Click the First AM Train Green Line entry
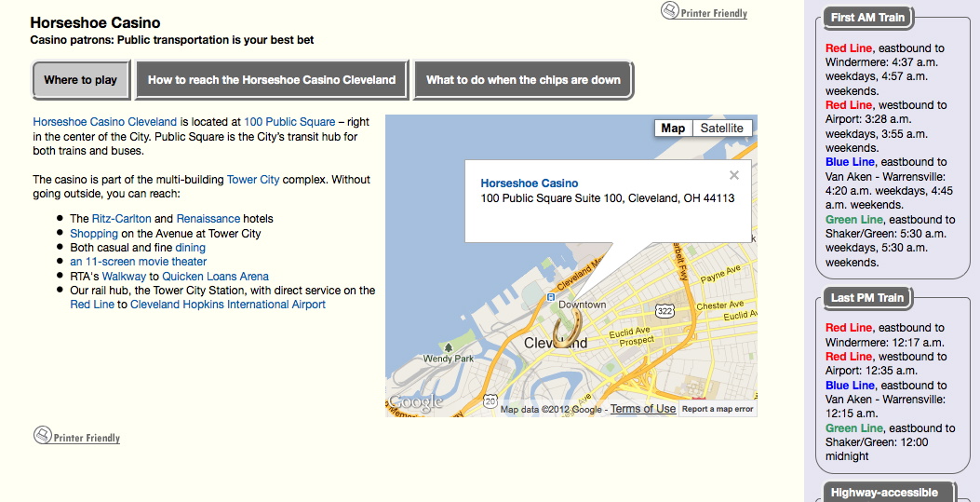Image resolution: width=980 pixels, height=502 pixels. (890, 240)
